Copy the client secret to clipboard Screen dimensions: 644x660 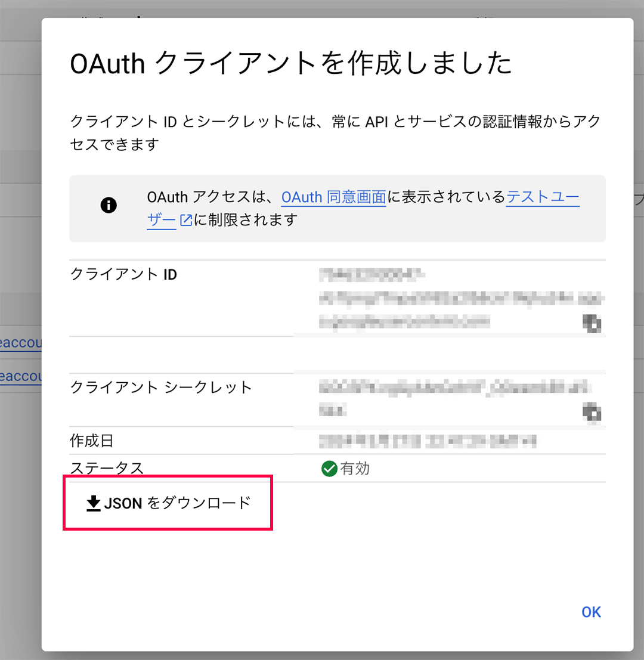tap(592, 411)
